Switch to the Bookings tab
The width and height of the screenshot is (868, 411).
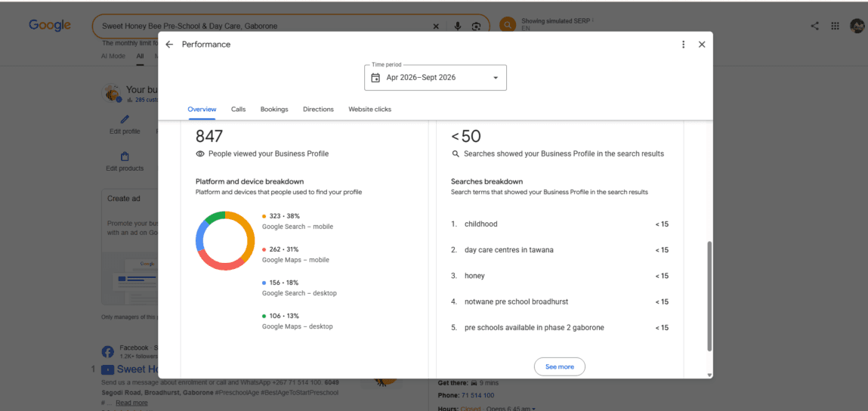pos(274,109)
